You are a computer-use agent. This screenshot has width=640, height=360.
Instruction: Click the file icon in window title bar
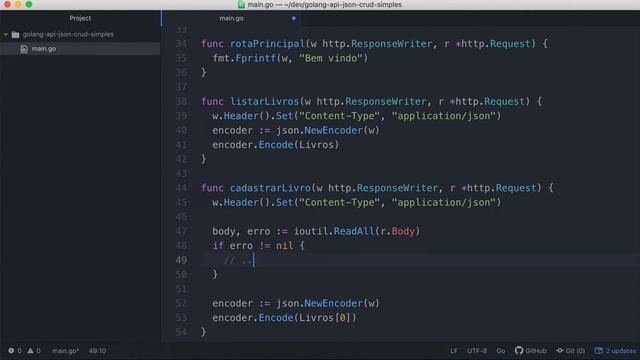point(241,4)
